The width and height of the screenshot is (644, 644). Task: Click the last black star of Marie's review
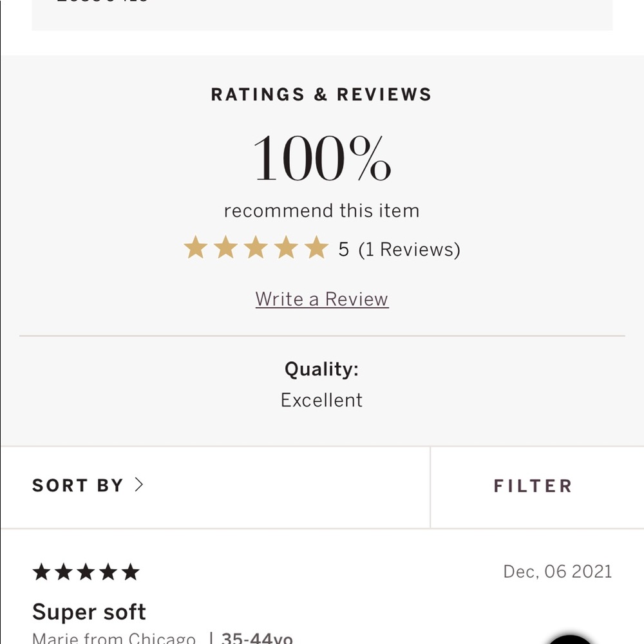(131, 572)
